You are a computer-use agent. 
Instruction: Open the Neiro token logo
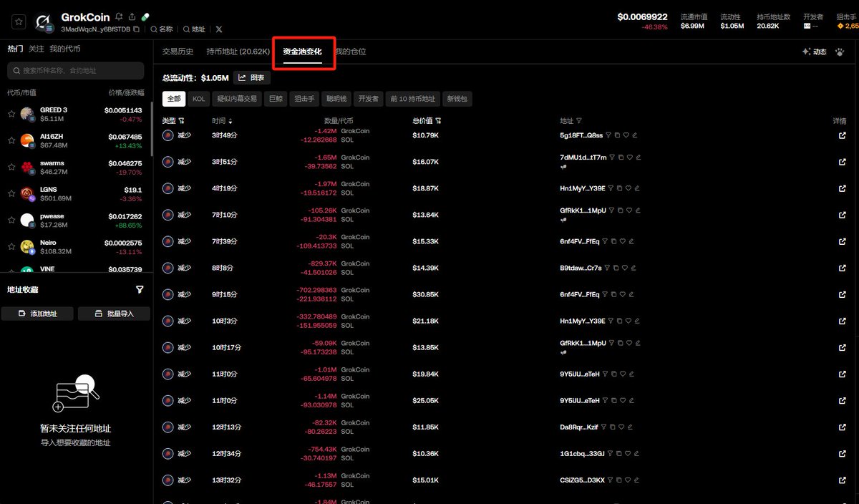[27, 247]
